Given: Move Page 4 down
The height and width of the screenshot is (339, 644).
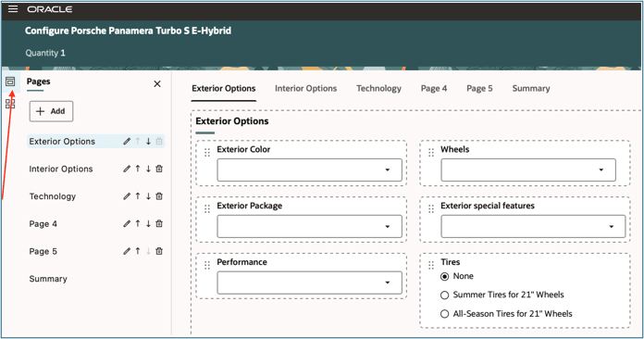Looking at the screenshot, I should [x=148, y=224].
